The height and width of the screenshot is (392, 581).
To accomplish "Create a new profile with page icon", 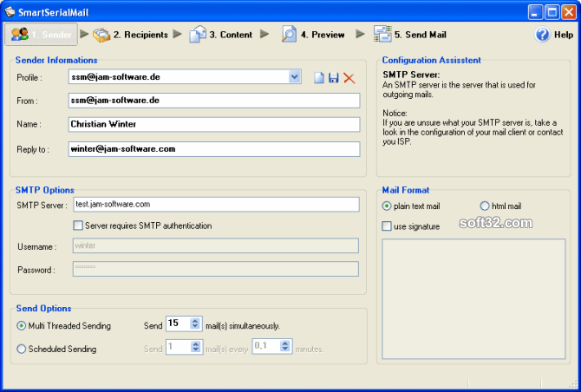I will (x=319, y=78).
